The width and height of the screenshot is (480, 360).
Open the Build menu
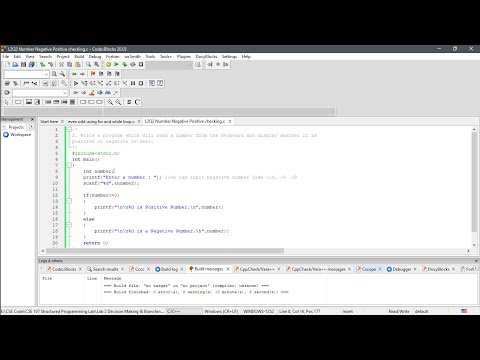pos(79,56)
